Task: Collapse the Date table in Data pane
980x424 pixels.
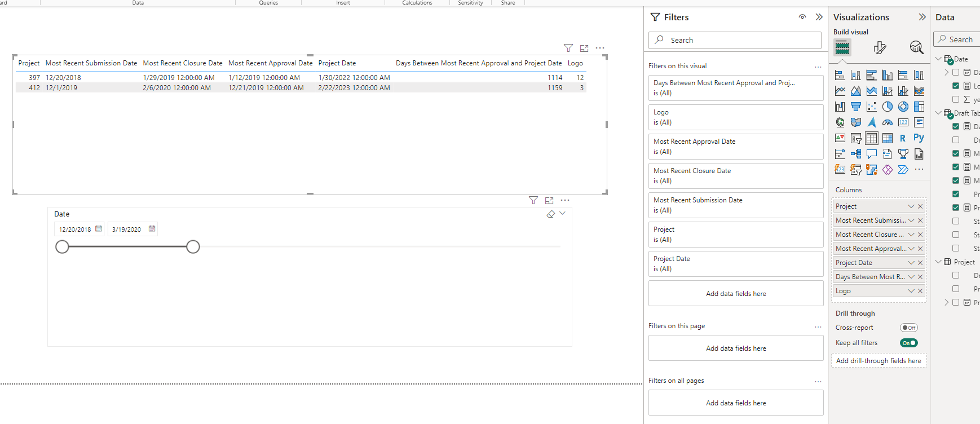Action: coord(938,59)
